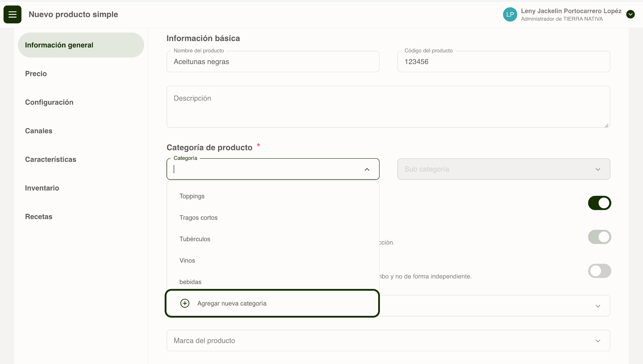This screenshot has width=643, height=364.
Task: Expand dropdown above Marca del producto
Action: coord(598,306)
